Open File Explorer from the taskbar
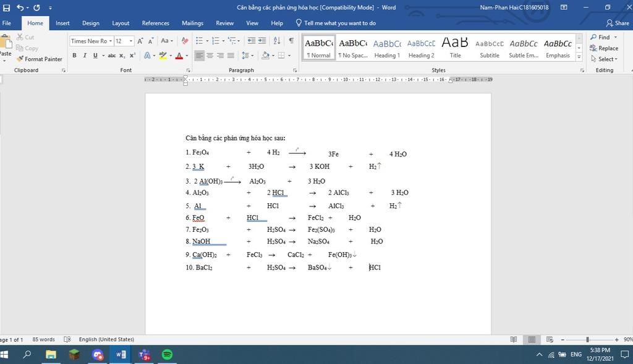 [x=51, y=355]
